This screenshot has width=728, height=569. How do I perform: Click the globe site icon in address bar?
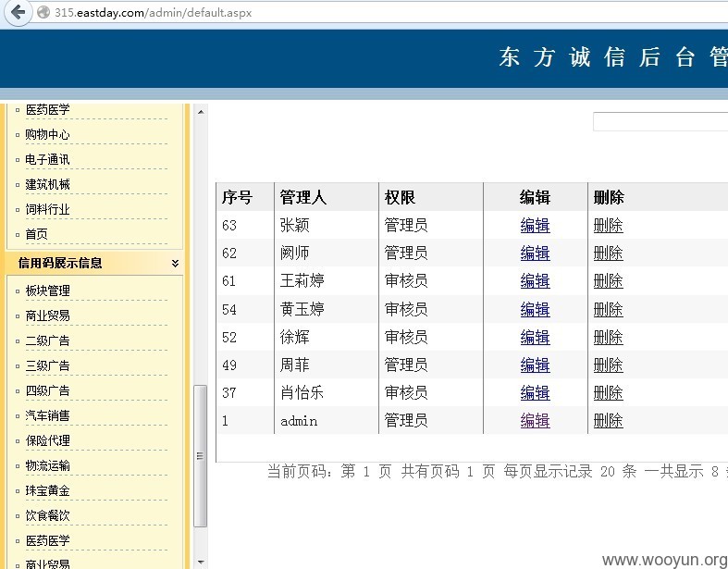pos(43,12)
